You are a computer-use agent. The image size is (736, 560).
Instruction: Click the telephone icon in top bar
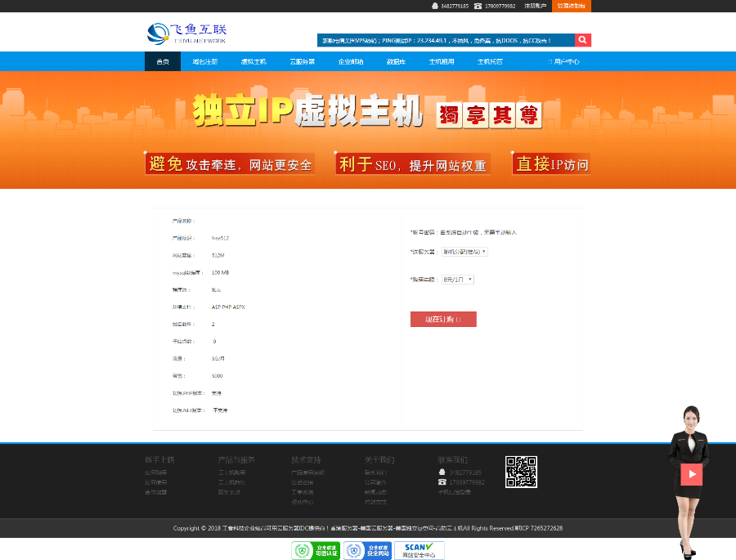point(478,6)
